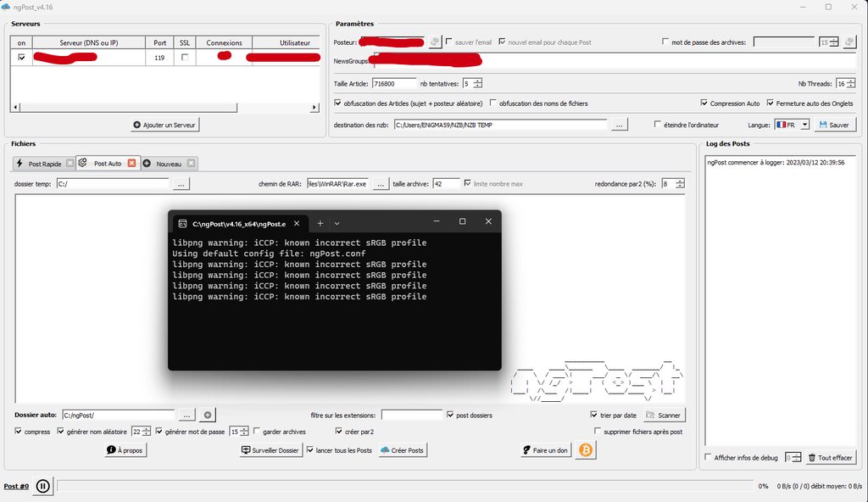Click the Scanner button
Screen dimensions: 868x502
[x=664, y=415]
